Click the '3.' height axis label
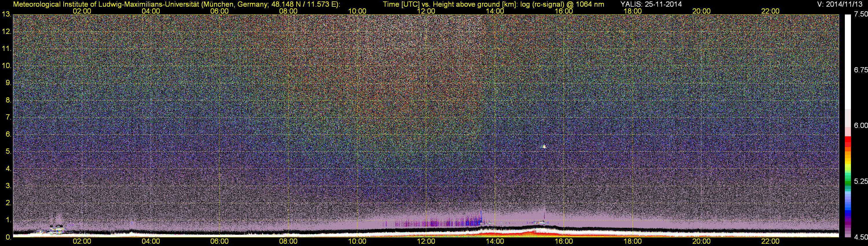The height and width of the screenshot is (246, 868). click(x=8, y=186)
